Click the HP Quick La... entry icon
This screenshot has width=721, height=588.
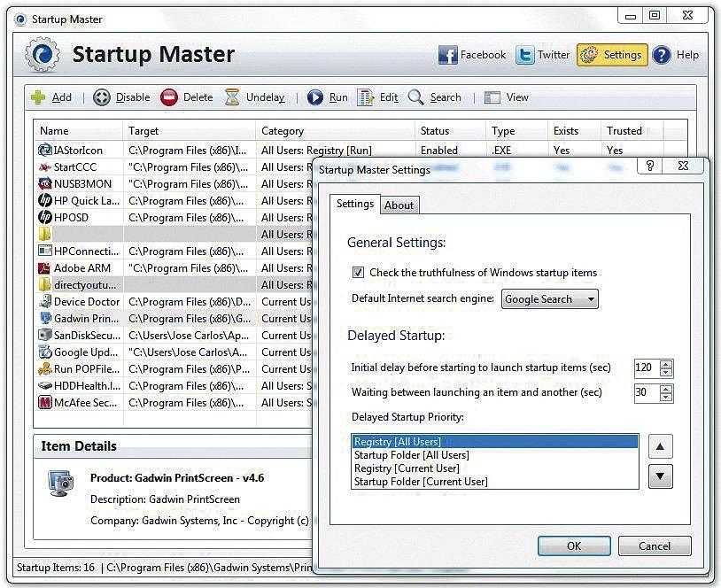tap(44, 200)
